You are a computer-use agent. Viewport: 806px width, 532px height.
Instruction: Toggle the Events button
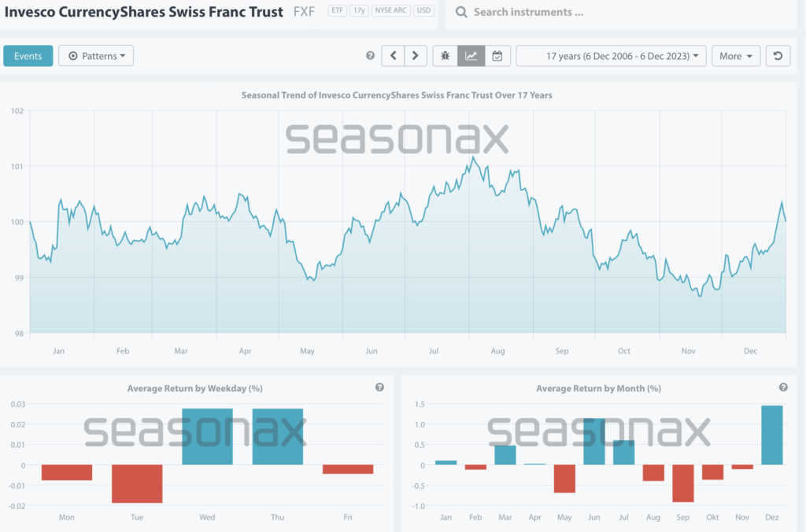click(28, 56)
